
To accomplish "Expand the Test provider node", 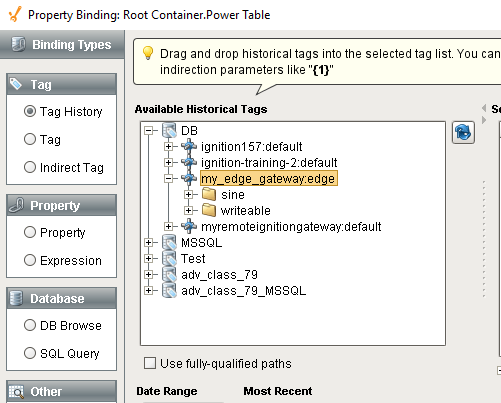I will [x=149, y=258].
